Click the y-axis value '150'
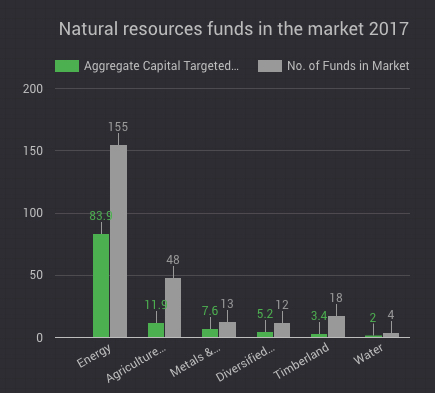This screenshot has height=393, width=435. click(33, 151)
